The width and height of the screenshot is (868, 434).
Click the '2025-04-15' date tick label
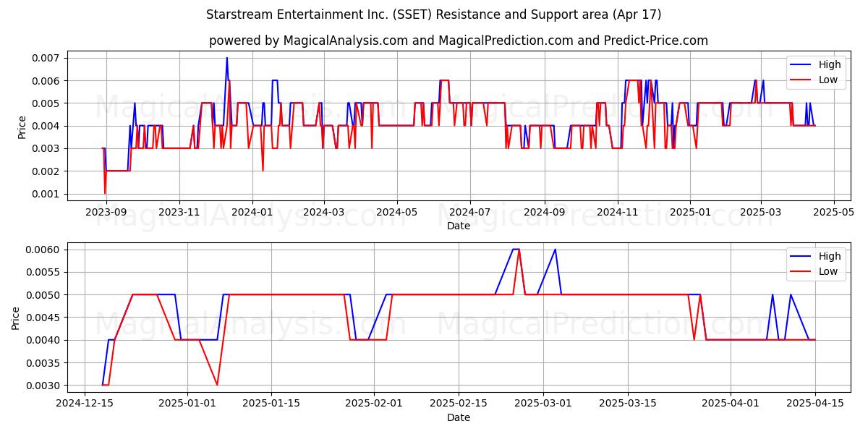(x=815, y=404)
